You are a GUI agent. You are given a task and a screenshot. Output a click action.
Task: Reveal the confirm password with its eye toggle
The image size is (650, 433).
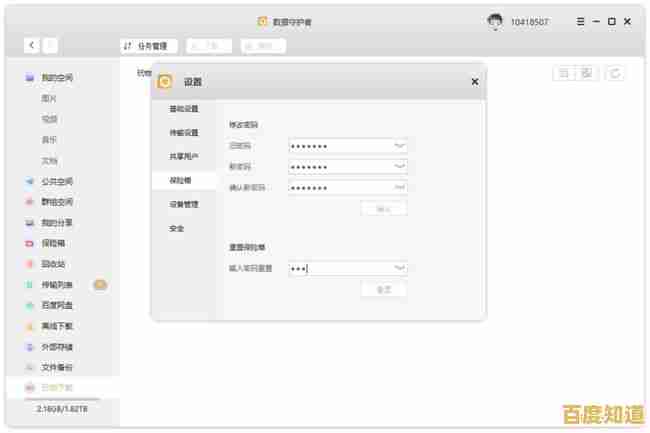click(399, 187)
